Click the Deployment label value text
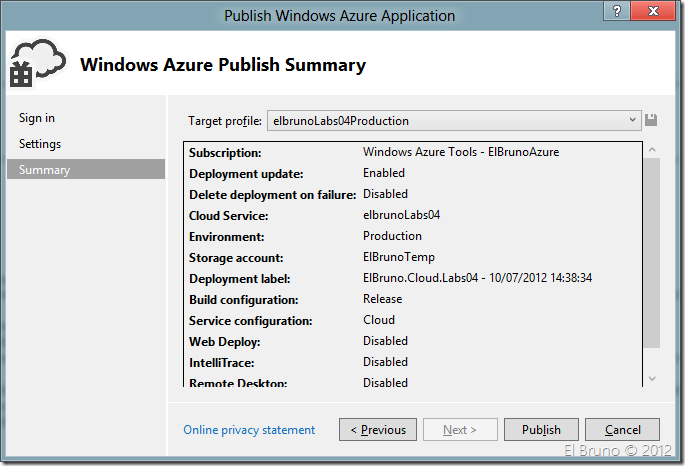Image resolution: width=685 pixels, height=466 pixels. (x=477, y=278)
